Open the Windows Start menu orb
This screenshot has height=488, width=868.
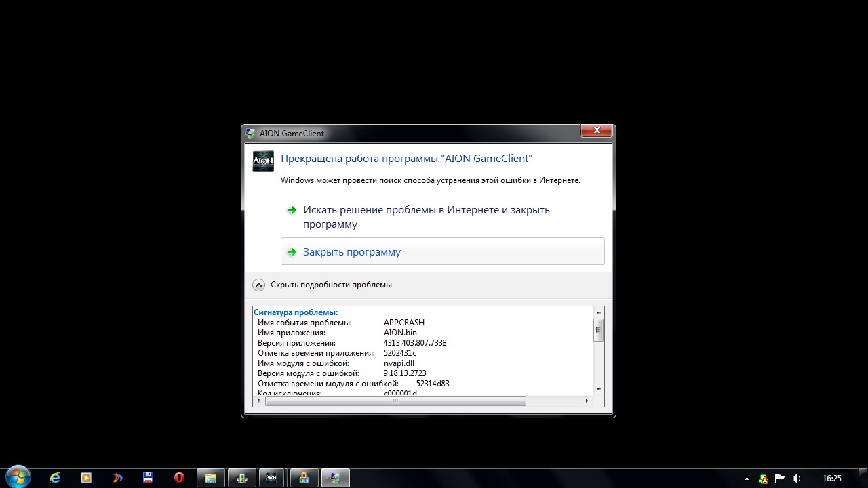17,476
